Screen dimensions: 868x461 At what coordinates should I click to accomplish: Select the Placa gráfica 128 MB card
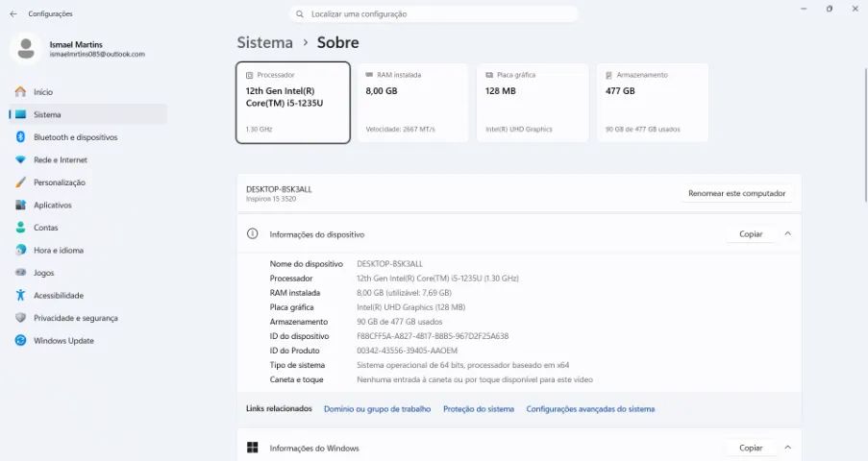point(533,103)
